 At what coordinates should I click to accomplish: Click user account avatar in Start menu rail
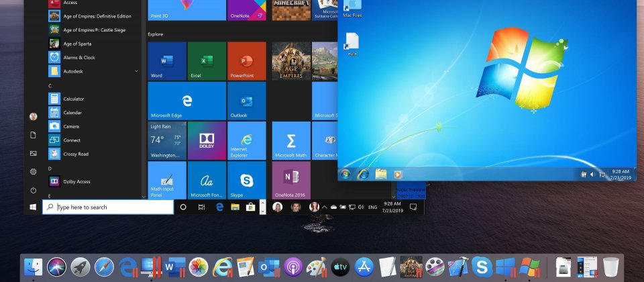click(34, 117)
